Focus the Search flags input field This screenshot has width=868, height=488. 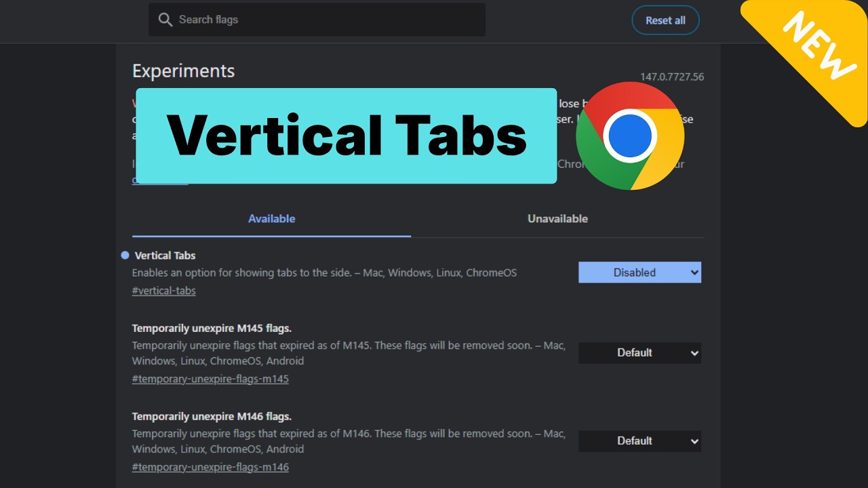click(317, 20)
